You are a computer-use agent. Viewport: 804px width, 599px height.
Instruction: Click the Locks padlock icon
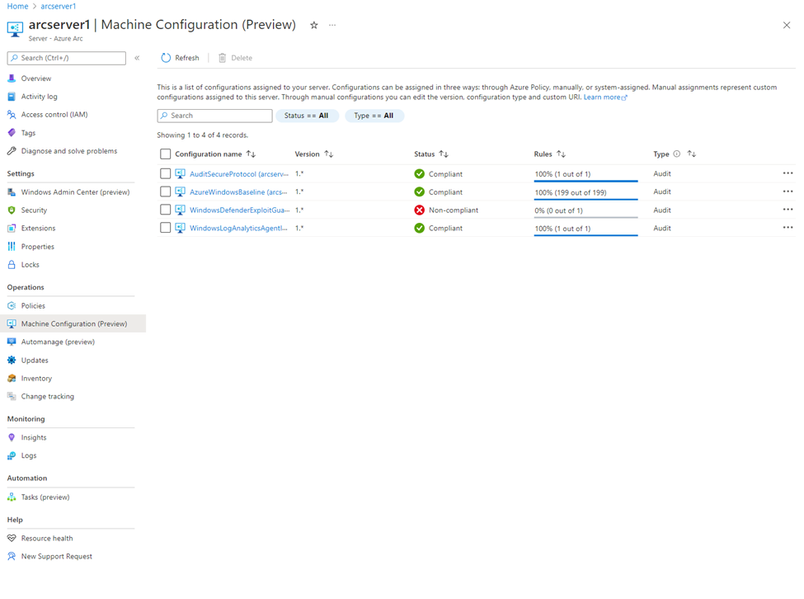(11, 265)
